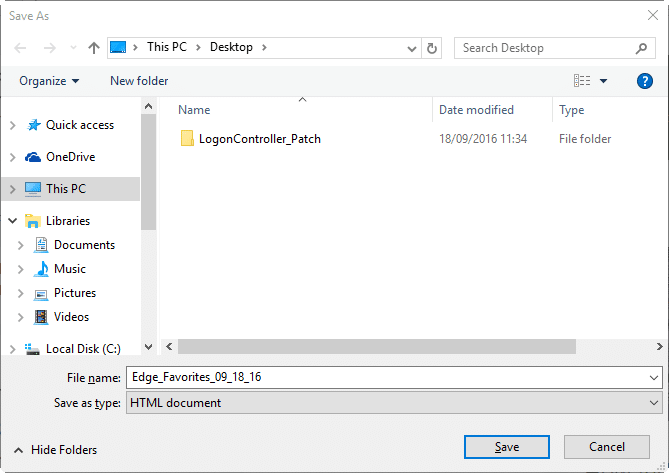669x473 pixels.
Task: Sort by the Name column header
Action: tap(194, 110)
